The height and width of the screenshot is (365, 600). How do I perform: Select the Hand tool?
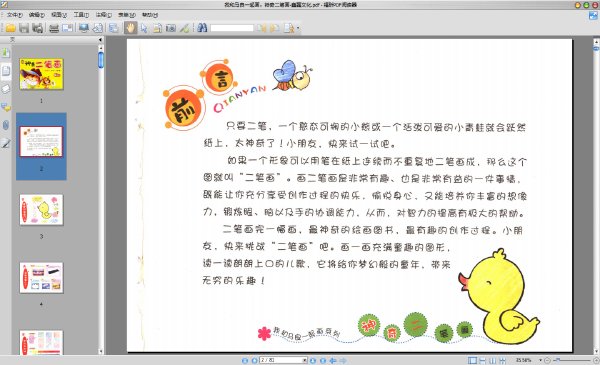pos(130,28)
